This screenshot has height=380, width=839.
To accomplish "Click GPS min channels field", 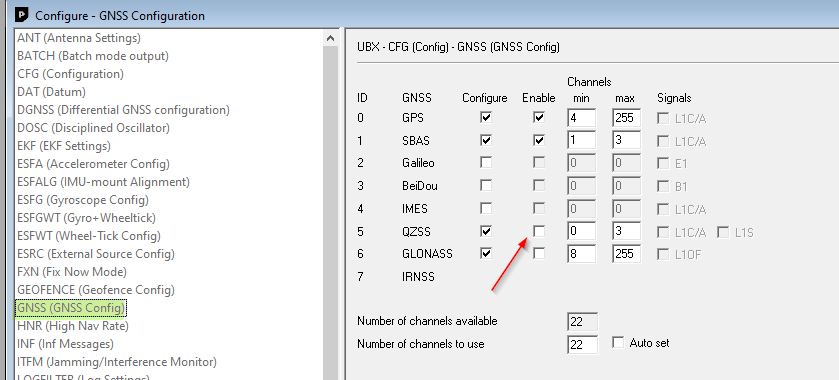I will pos(582,118).
